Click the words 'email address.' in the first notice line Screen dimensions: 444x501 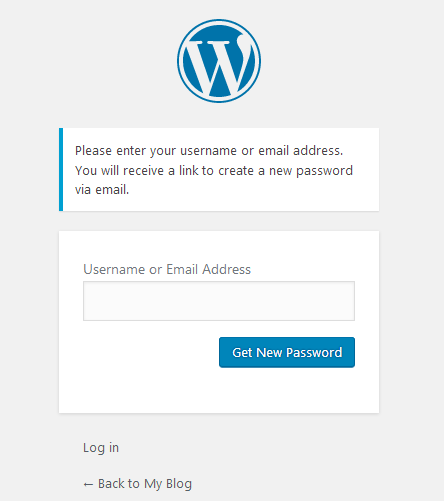tap(301, 151)
